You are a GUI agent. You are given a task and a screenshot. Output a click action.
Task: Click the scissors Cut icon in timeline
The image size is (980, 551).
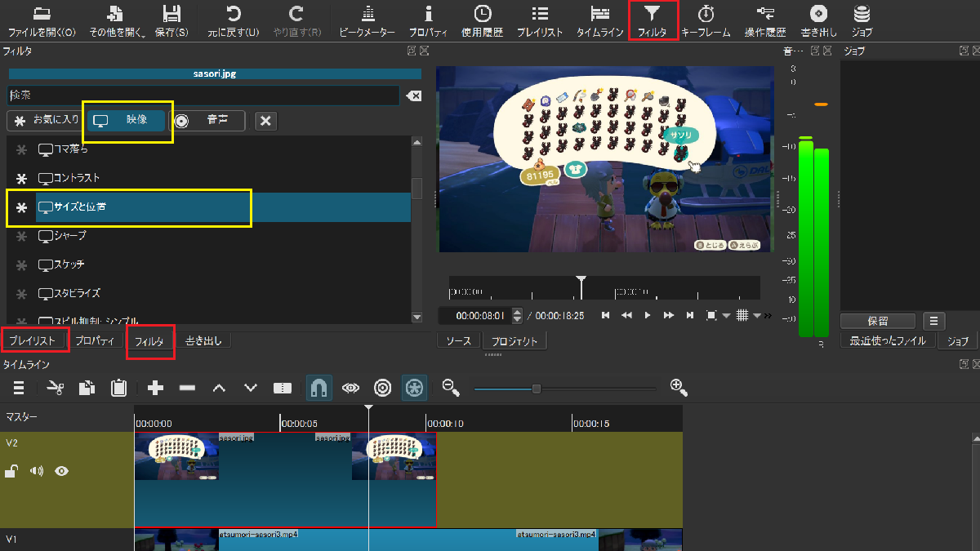(56, 388)
